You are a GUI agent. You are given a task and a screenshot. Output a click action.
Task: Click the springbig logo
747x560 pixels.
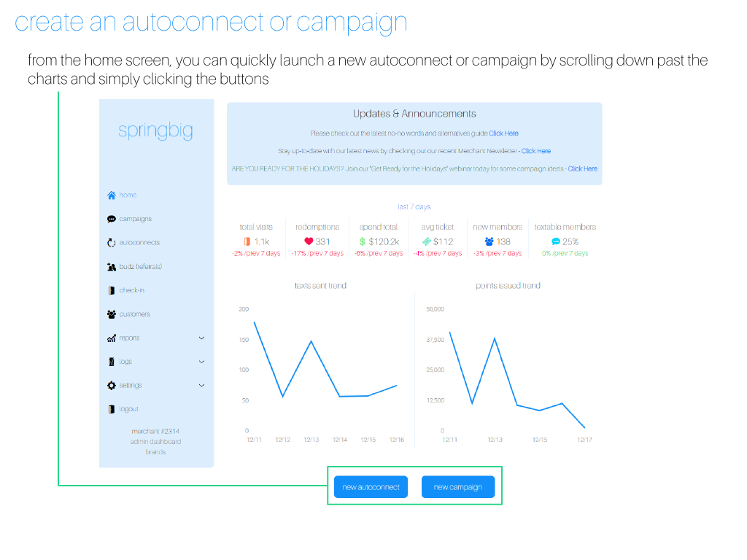[x=155, y=131]
